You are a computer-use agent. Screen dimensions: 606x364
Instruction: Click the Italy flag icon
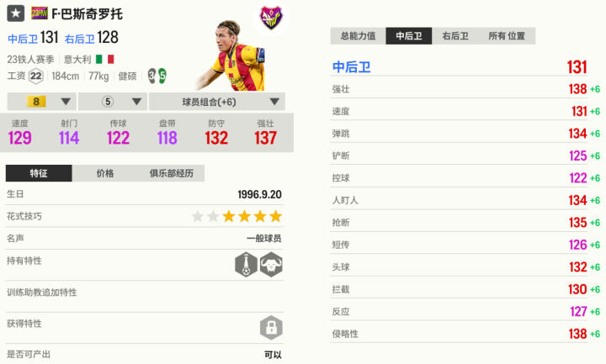click(x=104, y=59)
